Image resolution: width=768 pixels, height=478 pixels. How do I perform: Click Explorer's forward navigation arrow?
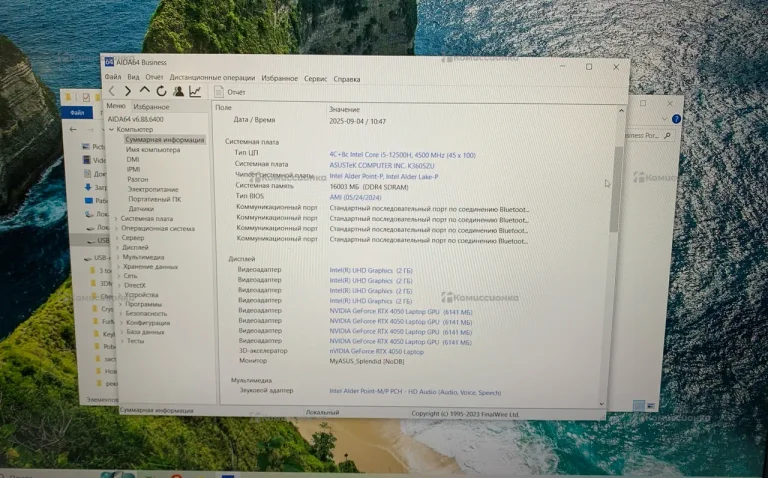(x=90, y=130)
